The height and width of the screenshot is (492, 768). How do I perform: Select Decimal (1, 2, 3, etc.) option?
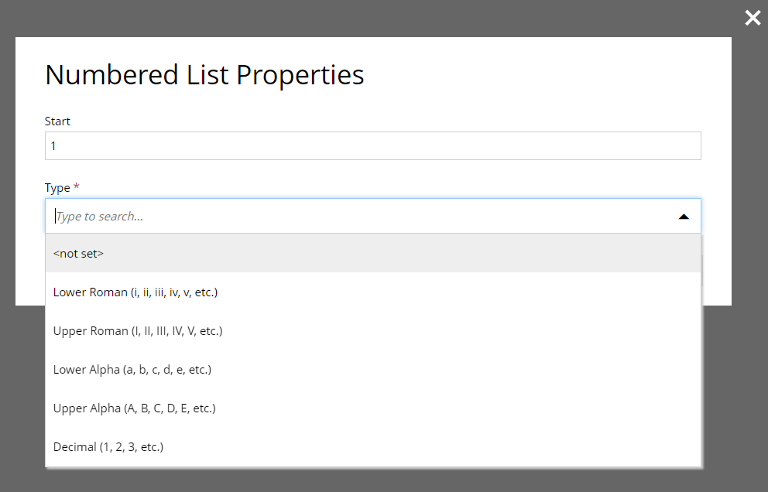[373, 447]
